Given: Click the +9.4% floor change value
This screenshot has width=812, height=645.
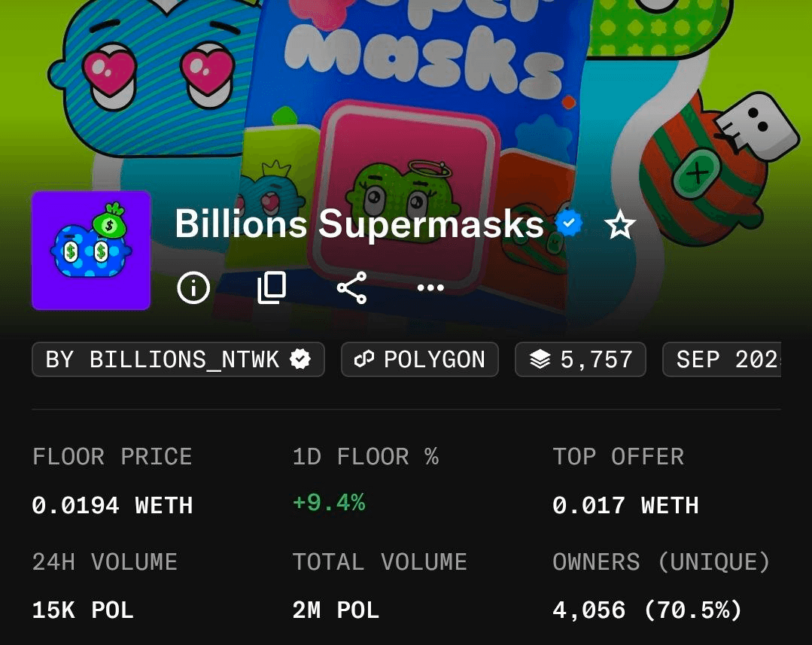Looking at the screenshot, I should point(329,503).
